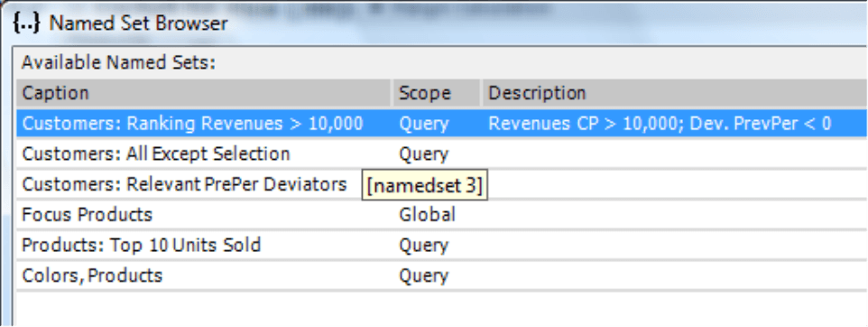
Task: Click Query scope of Customers: Ranking Revenues row
Action: [423, 124]
